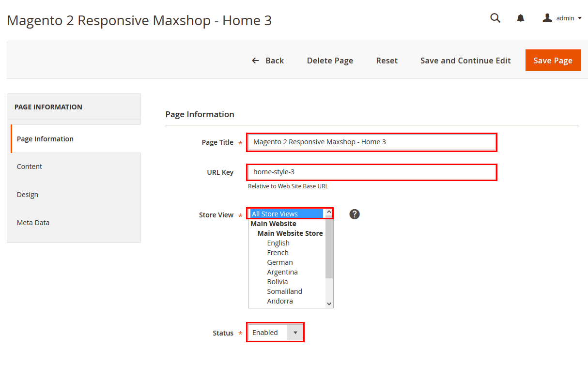This screenshot has width=588, height=381.
Task: Switch to the Content tab
Action: pyautogui.click(x=30, y=167)
